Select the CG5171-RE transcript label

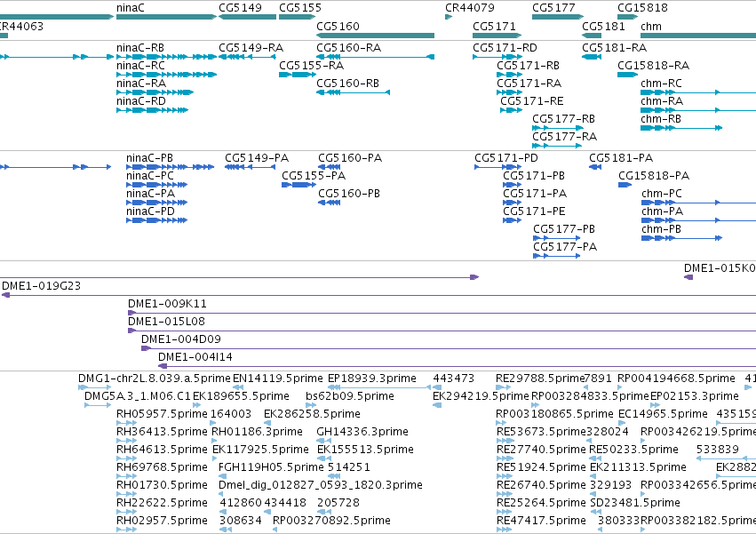tap(532, 101)
